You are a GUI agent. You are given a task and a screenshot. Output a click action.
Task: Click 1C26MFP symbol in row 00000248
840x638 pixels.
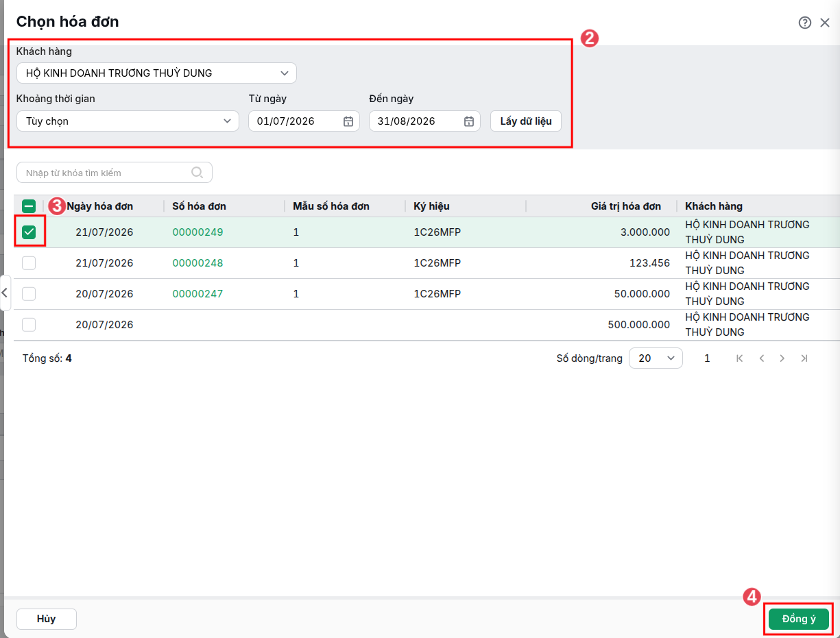click(437, 263)
